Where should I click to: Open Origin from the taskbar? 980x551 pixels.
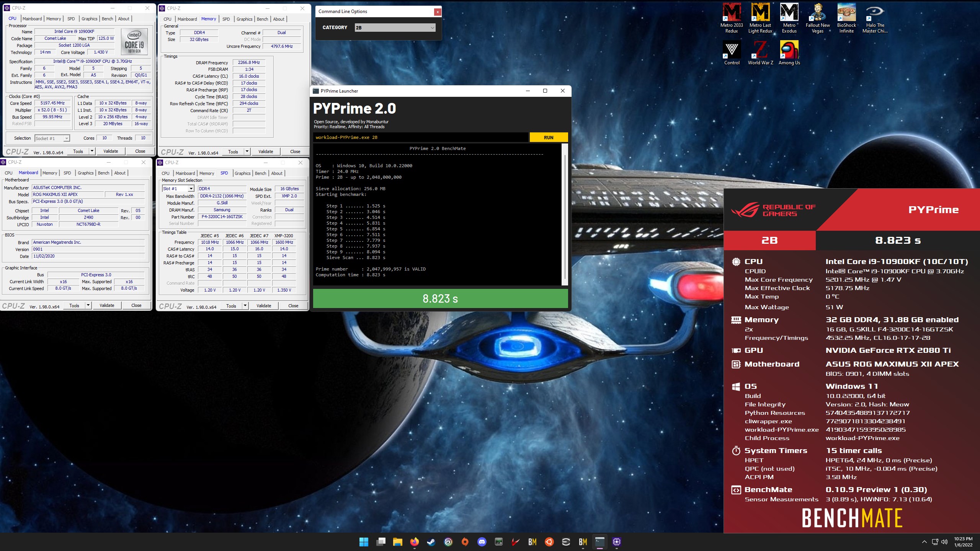point(465,542)
